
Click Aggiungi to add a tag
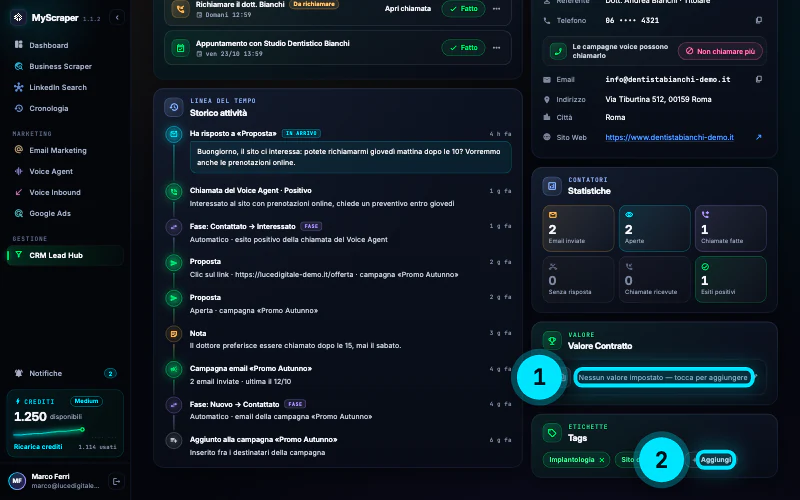715,460
